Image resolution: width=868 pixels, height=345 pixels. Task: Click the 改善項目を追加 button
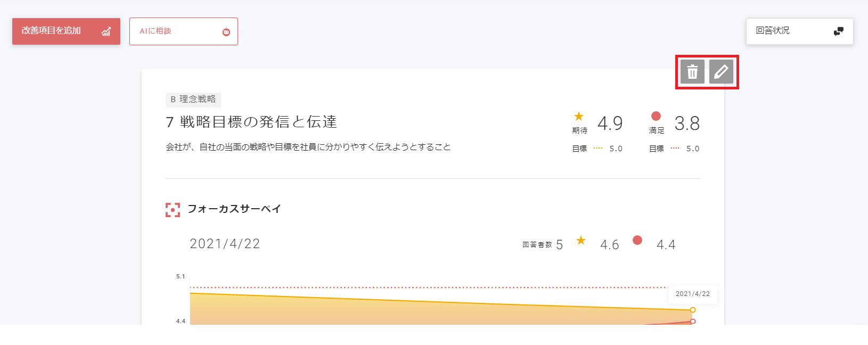click(66, 31)
